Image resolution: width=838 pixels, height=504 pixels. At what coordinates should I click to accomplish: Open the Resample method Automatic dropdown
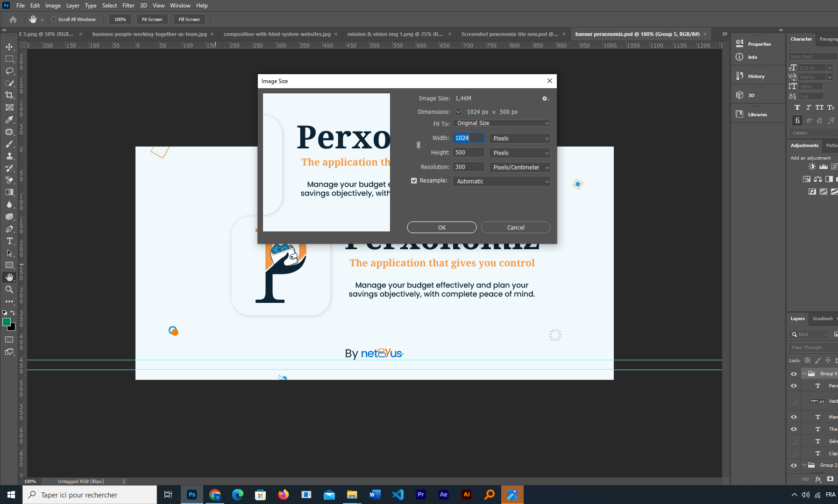501,181
